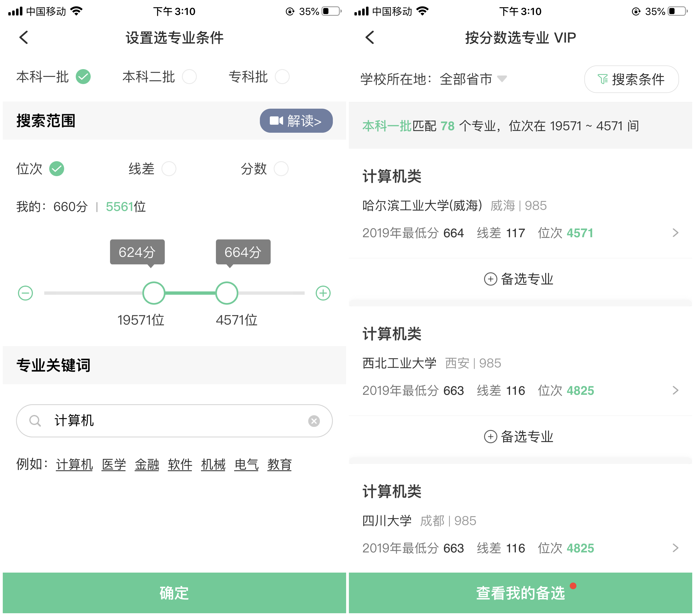This screenshot has height=616, width=695.
Task: Add 哈尔滨工业大学(威海) to 备选专业
Action: tap(519, 279)
